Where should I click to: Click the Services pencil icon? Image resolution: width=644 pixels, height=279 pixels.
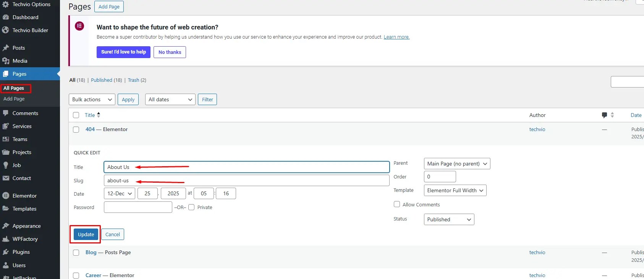coord(6,126)
